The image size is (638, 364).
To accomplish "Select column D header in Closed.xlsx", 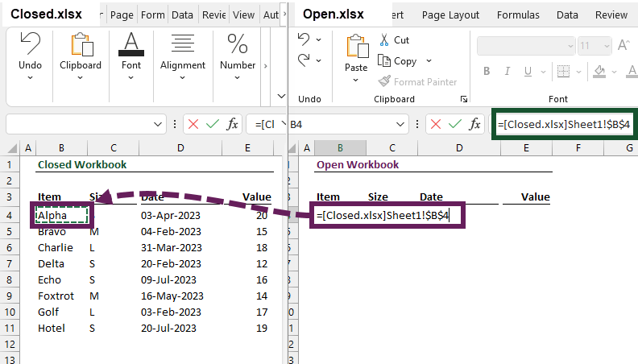I will coord(180,148).
